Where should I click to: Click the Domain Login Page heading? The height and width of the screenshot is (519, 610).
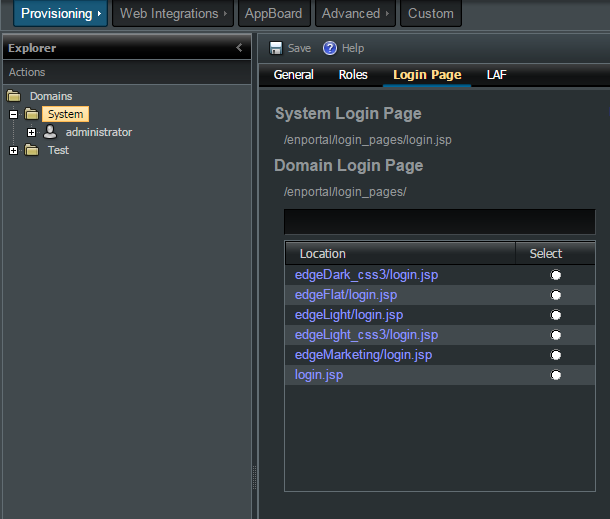point(349,165)
